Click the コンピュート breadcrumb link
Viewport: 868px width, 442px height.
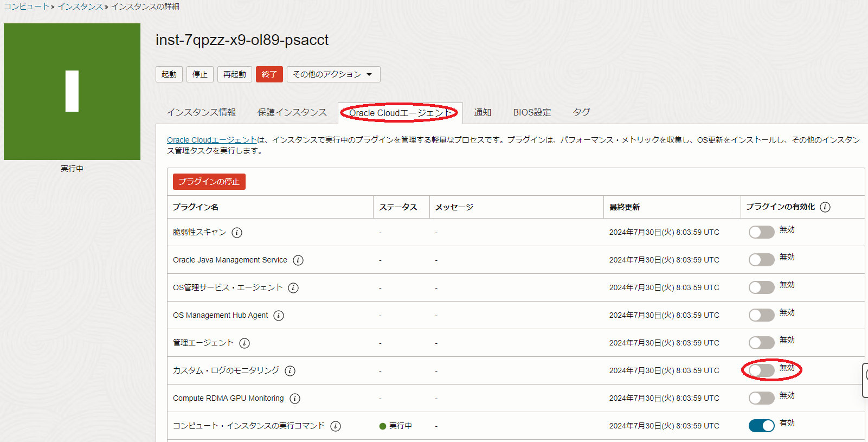pyautogui.click(x=26, y=7)
